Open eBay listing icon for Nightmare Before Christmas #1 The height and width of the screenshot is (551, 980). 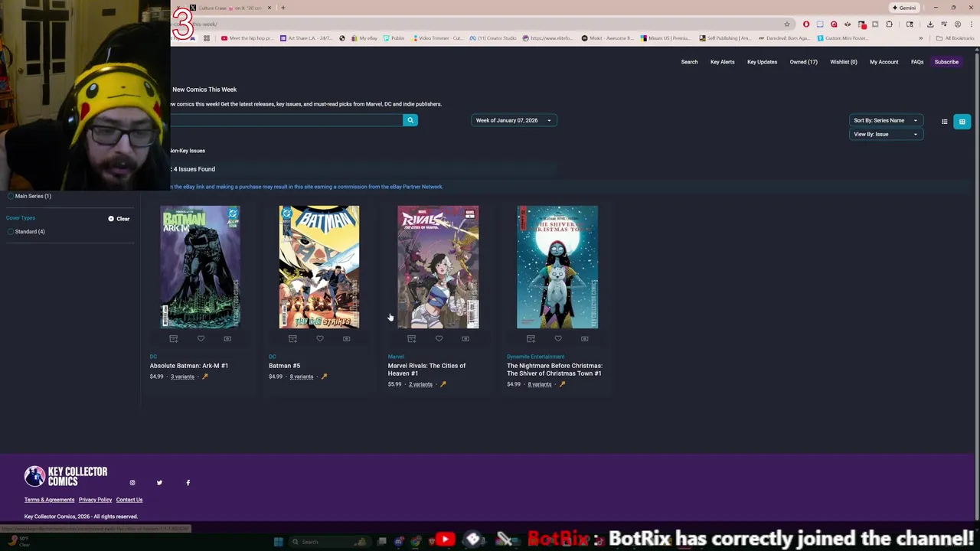point(584,338)
